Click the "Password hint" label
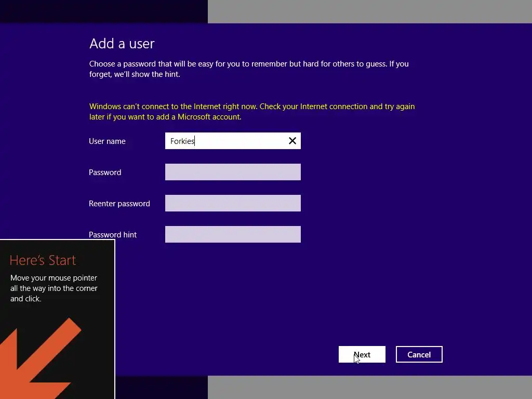 113,235
